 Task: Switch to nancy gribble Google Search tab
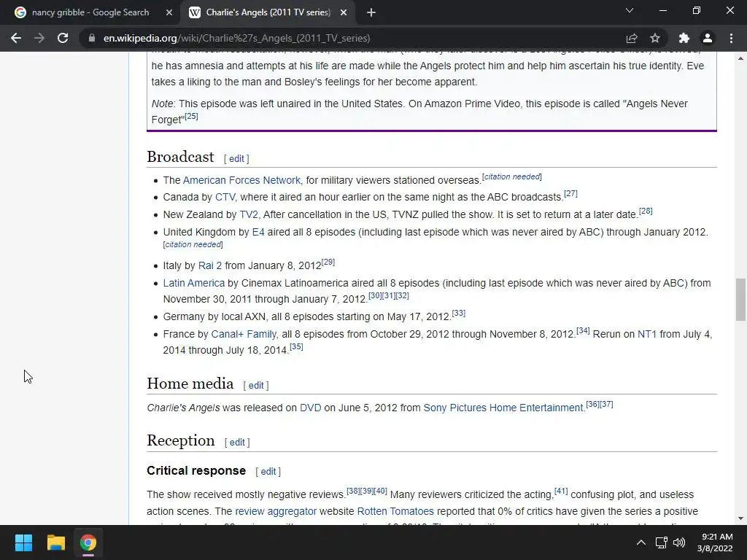(x=90, y=12)
